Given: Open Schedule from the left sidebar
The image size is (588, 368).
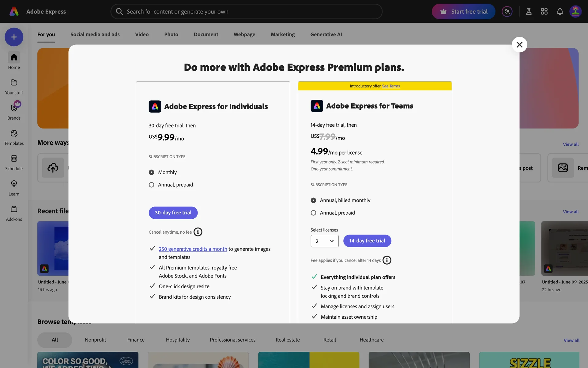Looking at the screenshot, I should click(x=14, y=162).
